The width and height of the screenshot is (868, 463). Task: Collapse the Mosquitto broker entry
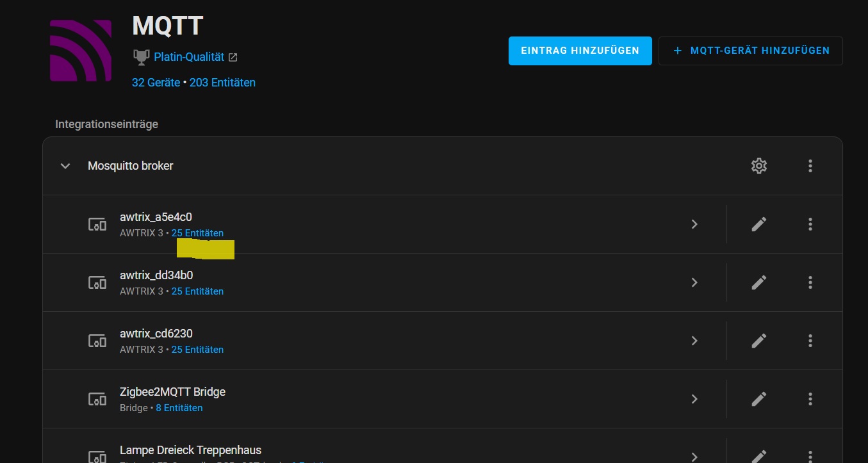tap(65, 166)
